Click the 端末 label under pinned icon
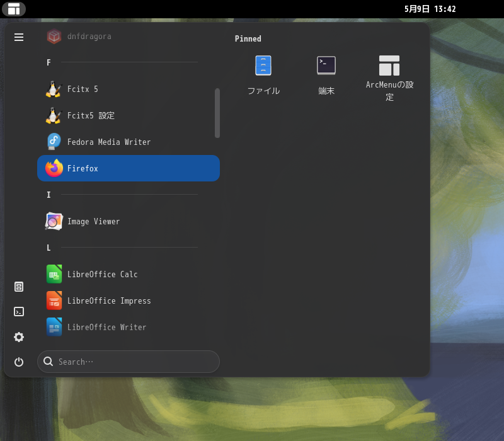Viewport: 504px width, 441px height. [x=326, y=91]
